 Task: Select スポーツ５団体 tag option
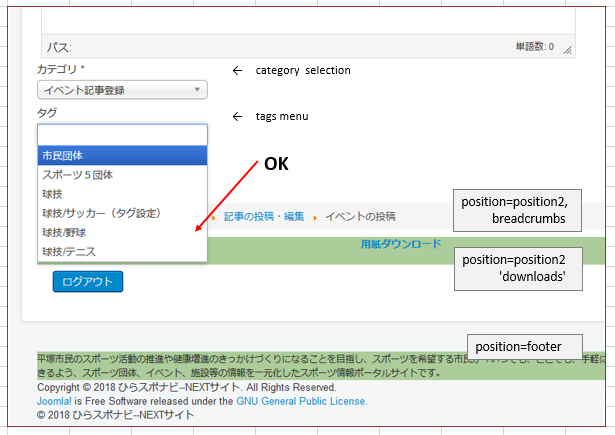(122, 175)
